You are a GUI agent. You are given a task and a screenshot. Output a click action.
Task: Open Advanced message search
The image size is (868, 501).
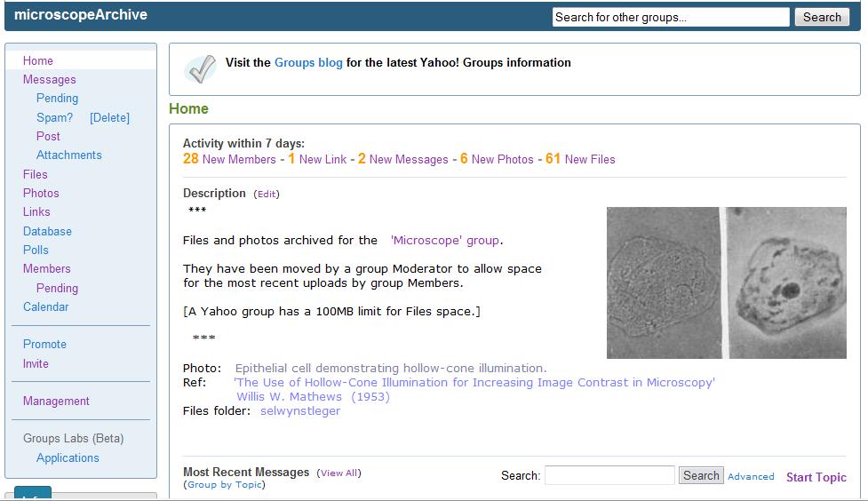pyautogui.click(x=751, y=476)
